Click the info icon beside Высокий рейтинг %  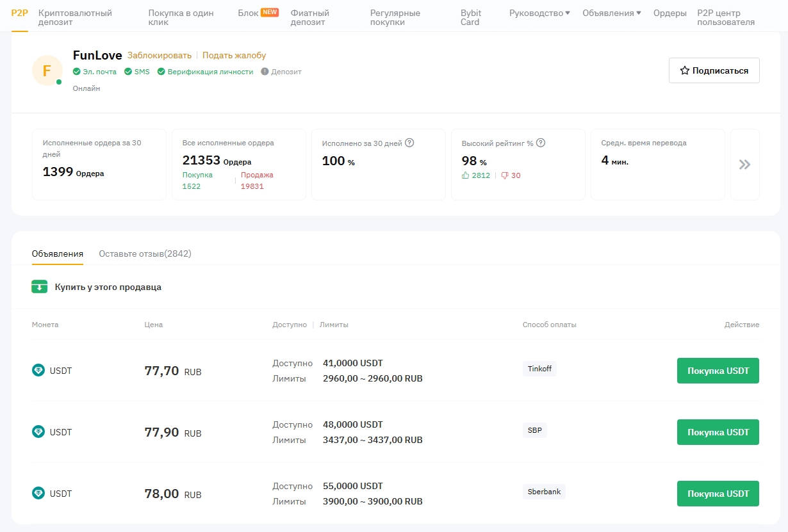541,143
